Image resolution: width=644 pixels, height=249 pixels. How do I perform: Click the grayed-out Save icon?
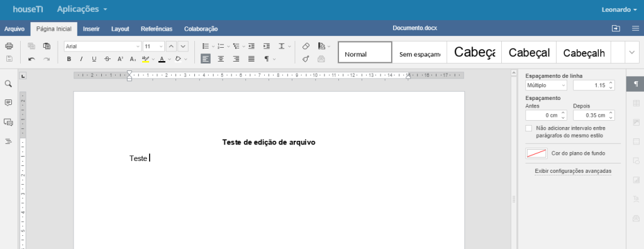coord(9,58)
